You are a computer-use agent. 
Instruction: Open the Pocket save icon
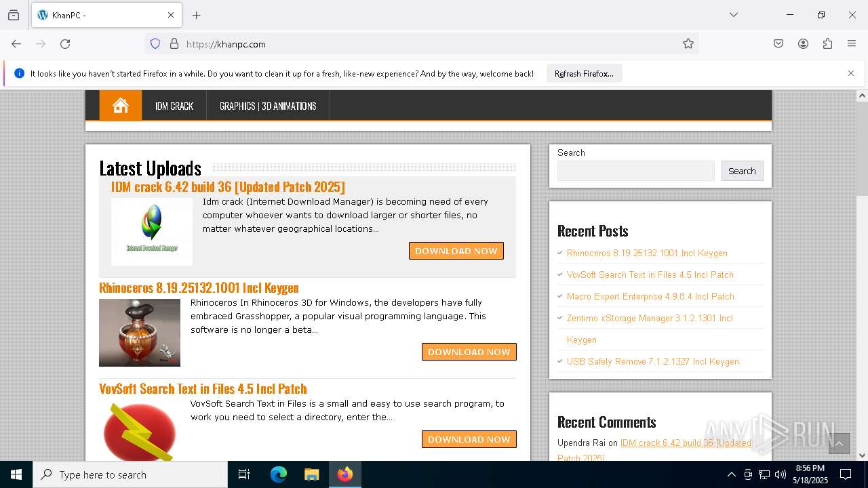(778, 43)
